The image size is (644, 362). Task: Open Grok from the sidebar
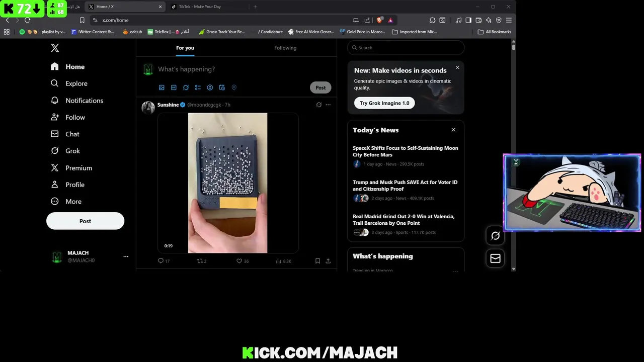65,151
